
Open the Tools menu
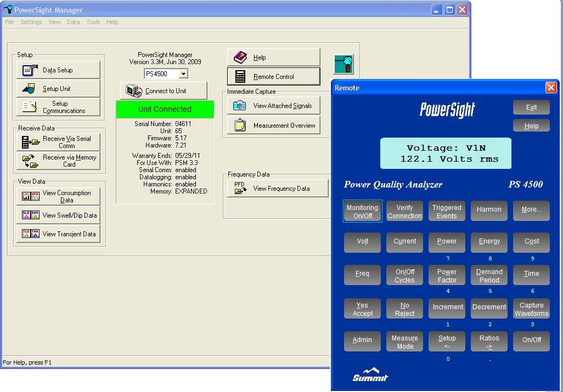(93, 22)
